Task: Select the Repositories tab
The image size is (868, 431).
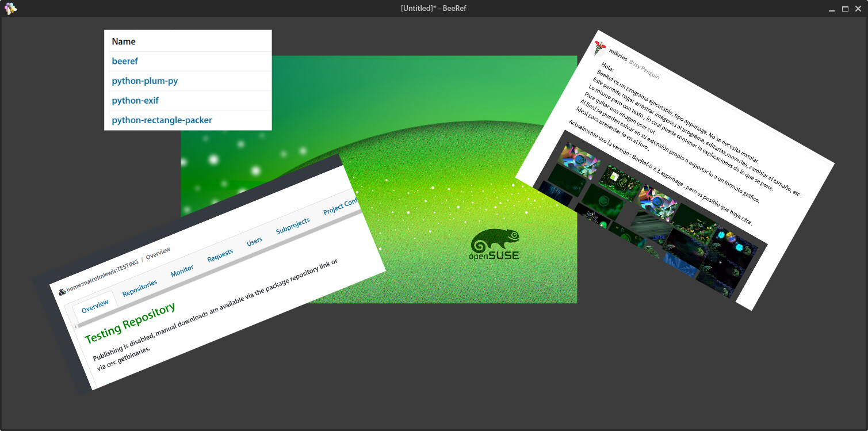Action: coord(140,288)
